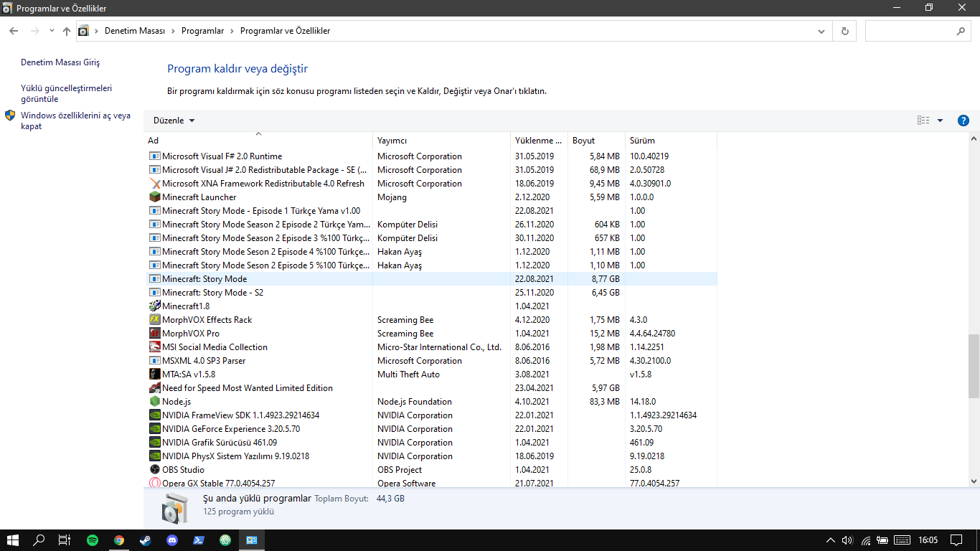
Task: Click the search magnifier icon in the search box
Action: [961, 31]
